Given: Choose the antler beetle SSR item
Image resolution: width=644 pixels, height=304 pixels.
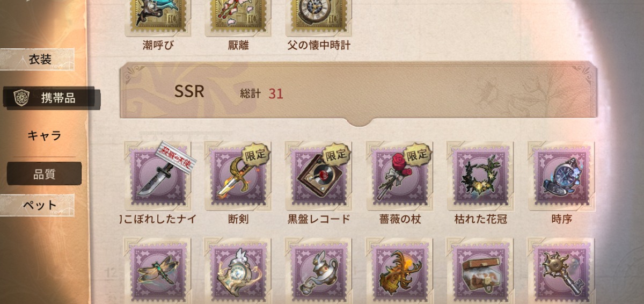Looking at the screenshot, I should 399,271.
